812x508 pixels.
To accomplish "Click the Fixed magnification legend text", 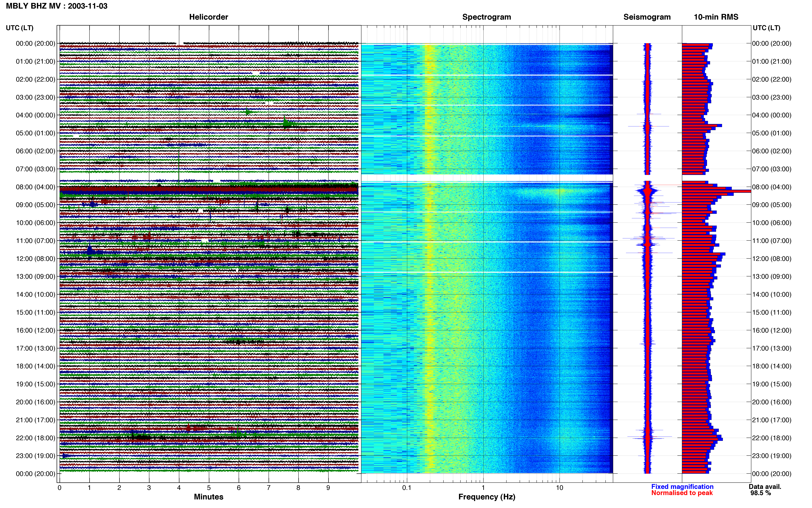I will (682, 486).
